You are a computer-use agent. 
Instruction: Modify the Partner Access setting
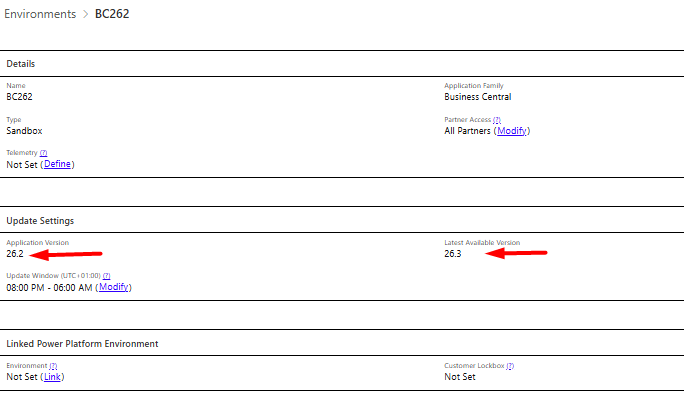click(x=511, y=131)
